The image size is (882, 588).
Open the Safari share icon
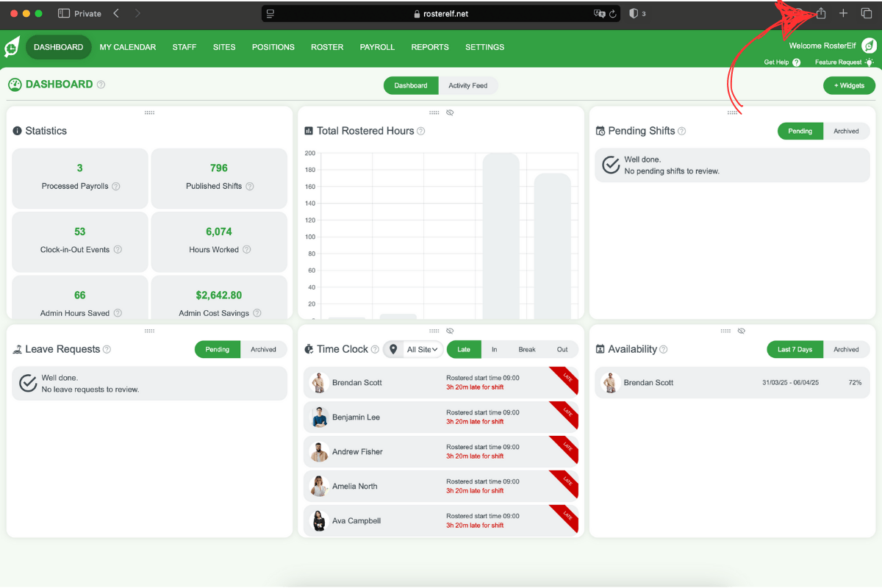[821, 13]
